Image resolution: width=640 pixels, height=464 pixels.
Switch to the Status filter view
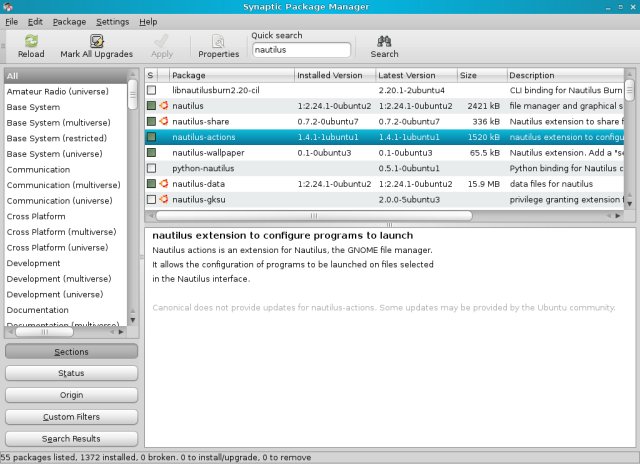[71, 373]
